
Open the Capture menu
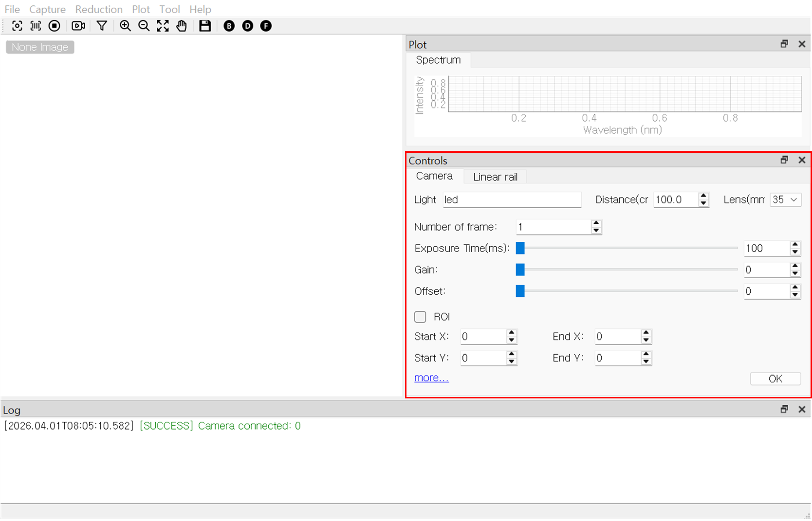47,9
